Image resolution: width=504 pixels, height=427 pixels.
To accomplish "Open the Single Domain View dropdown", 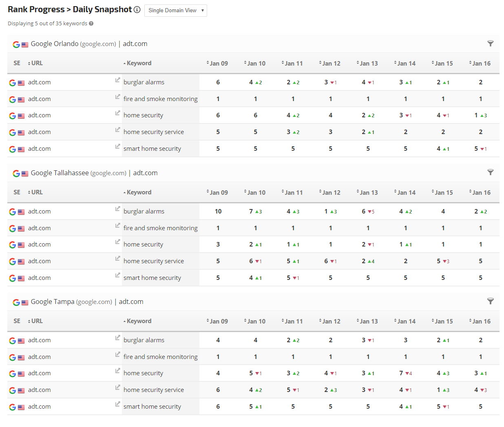I will [x=176, y=11].
